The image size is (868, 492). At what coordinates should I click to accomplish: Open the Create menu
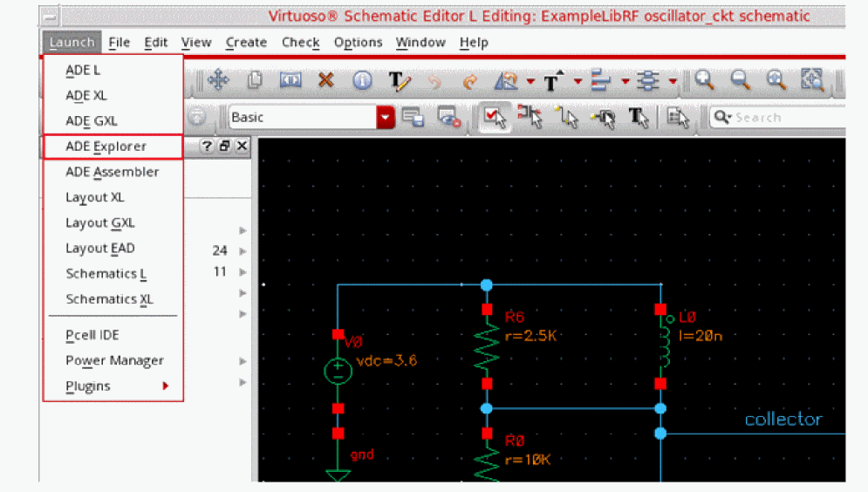[x=246, y=42]
